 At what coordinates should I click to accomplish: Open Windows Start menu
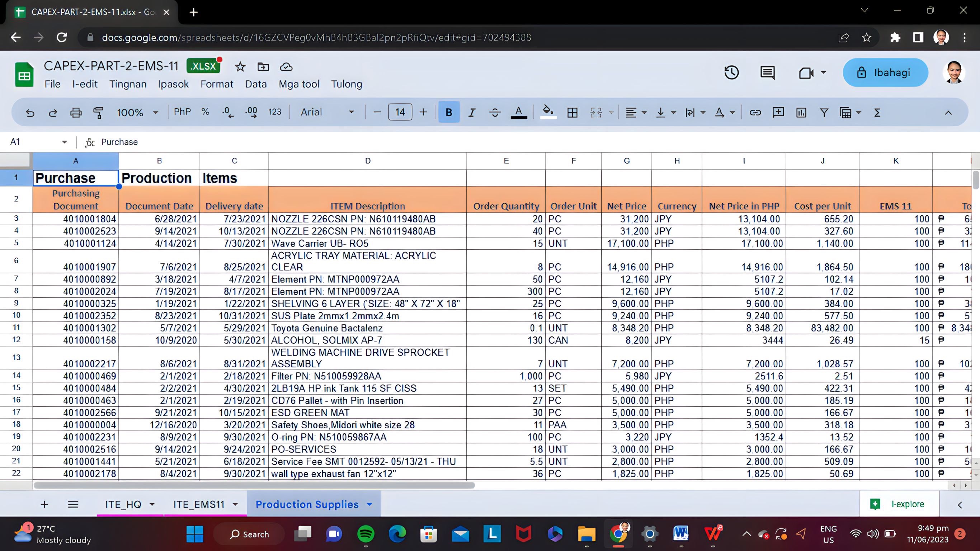[x=195, y=534]
